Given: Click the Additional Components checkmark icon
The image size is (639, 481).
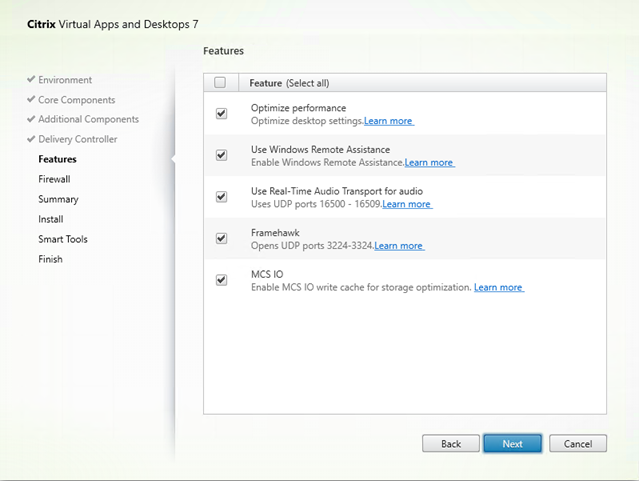Looking at the screenshot, I should (x=31, y=119).
